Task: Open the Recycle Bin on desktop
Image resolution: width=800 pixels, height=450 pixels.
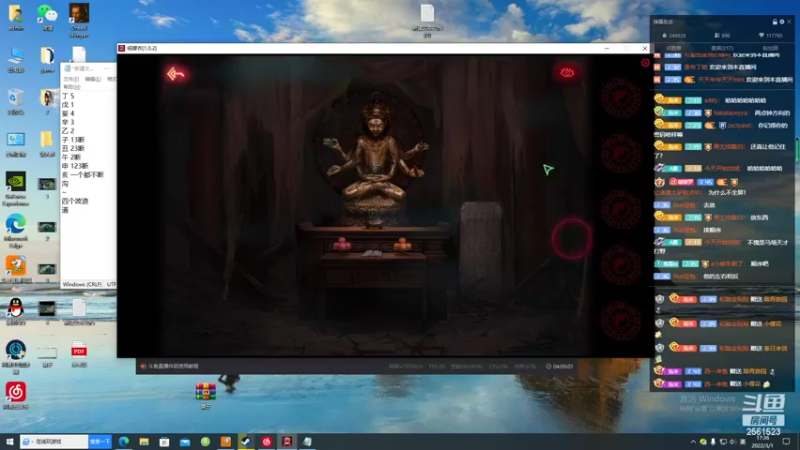Action: [x=16, y=102]
